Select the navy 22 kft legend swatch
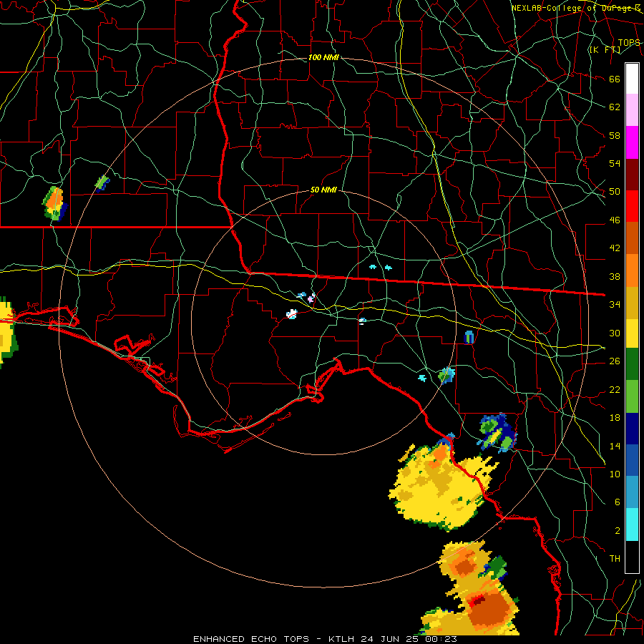The image size is (644, 644). coord(632,429)
